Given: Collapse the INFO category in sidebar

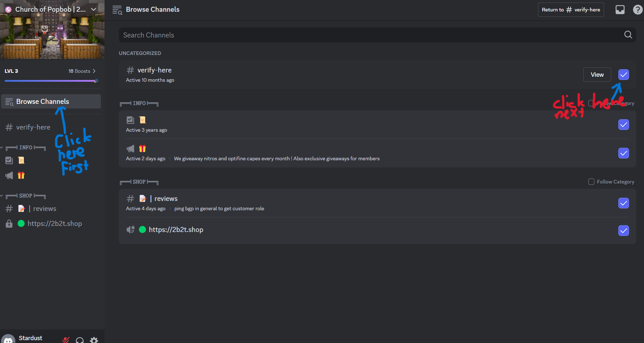Looking at the screenshot, I should pos(25,147).
